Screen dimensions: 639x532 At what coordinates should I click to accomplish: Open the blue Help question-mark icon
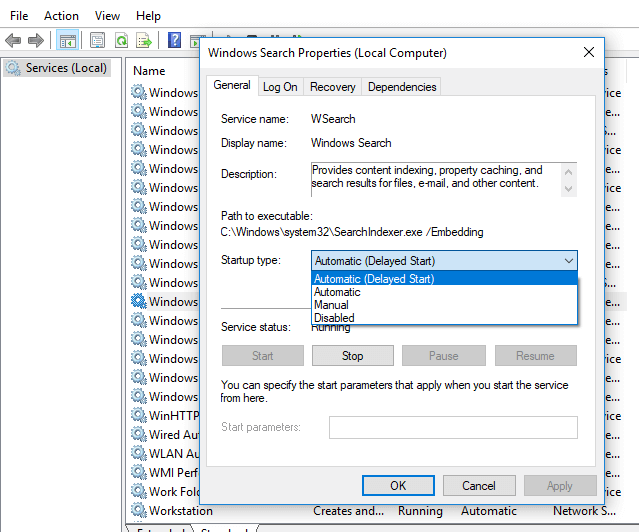[x=174, y=40]
